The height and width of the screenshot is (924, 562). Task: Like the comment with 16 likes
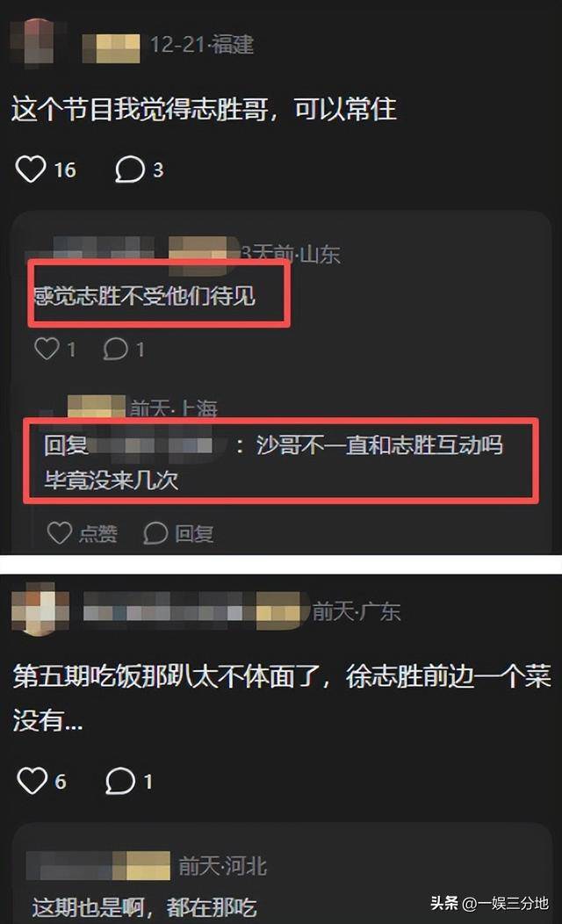[x=31, y=170]
